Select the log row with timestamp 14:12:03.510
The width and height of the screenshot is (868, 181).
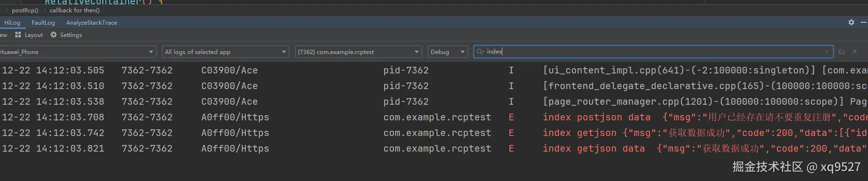click(x=434, y=86)
